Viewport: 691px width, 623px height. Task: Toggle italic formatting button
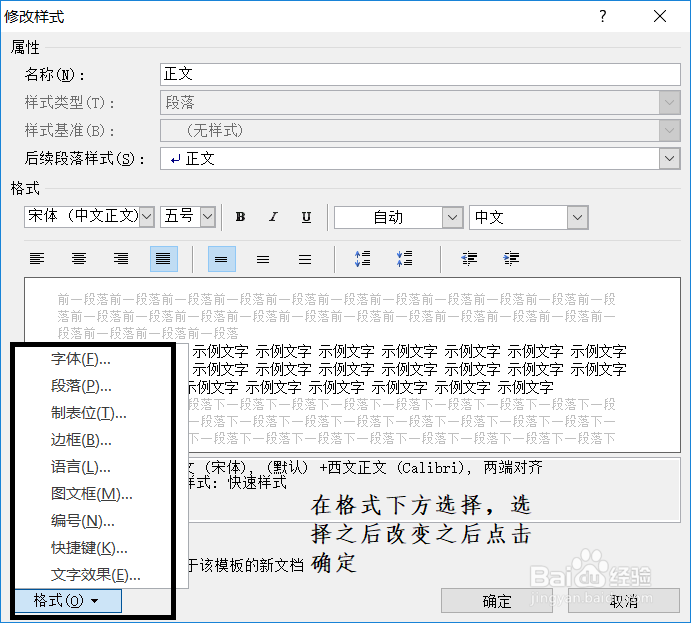[273, 217]
